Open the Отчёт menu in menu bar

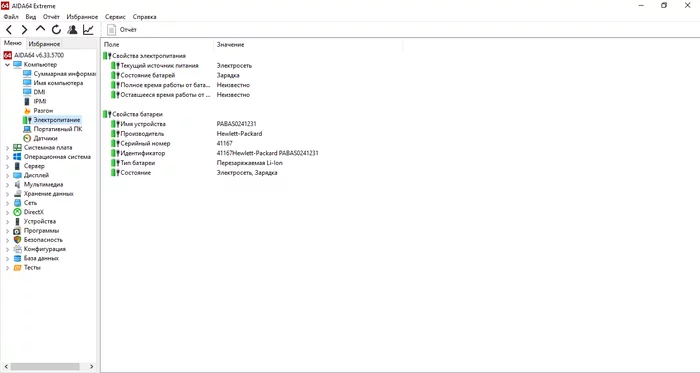pyautogui.click(x=51, y=17)
